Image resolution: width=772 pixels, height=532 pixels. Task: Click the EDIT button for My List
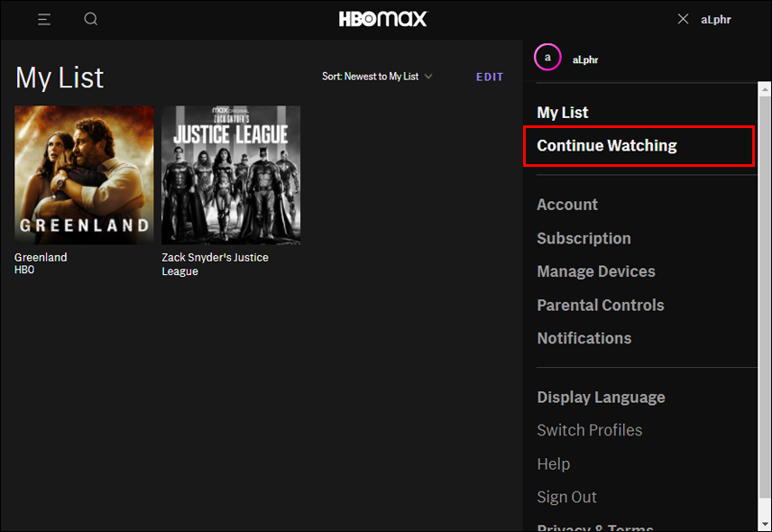(x=490, y=77)
